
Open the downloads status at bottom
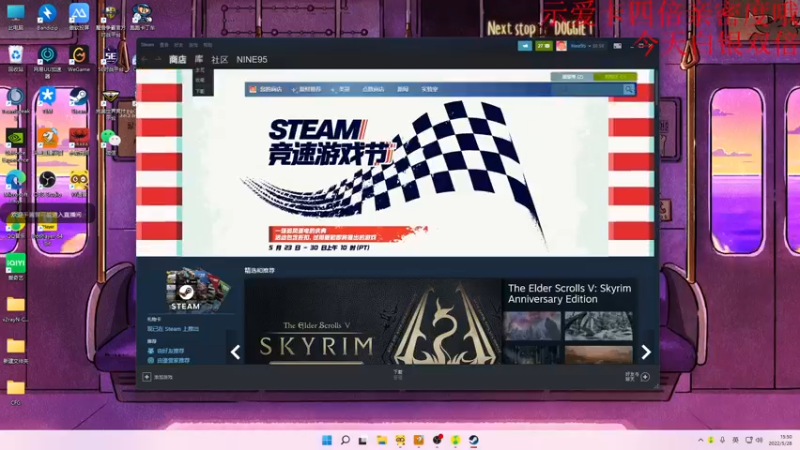(398, 374)
